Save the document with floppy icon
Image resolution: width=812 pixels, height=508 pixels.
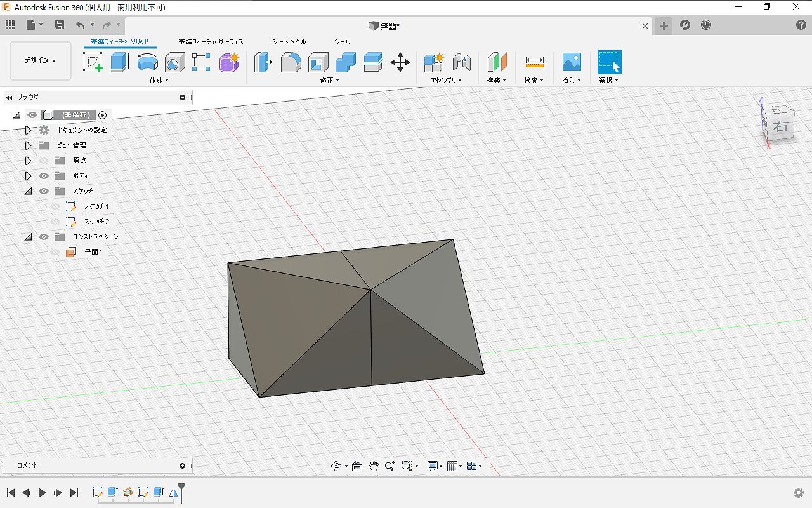60,25
